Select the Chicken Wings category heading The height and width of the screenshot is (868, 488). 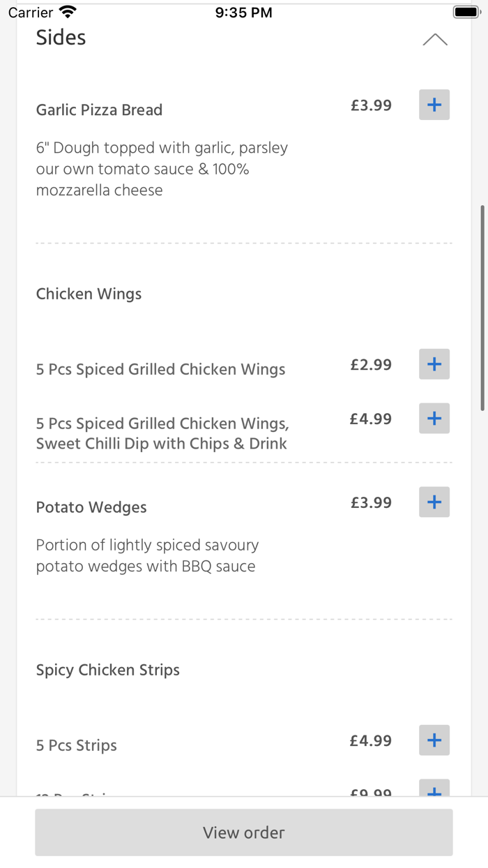coord(89,294)
